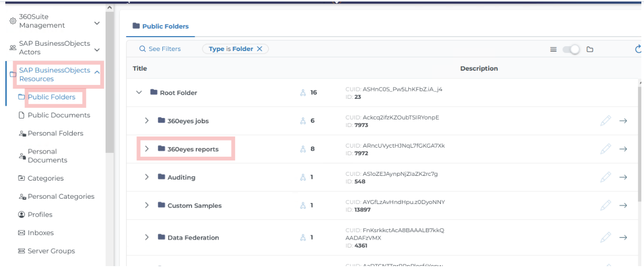Click the hierarchy icon on 360eyes jobs row
Screen dimensions: 644x272
[x=303, y=121]
